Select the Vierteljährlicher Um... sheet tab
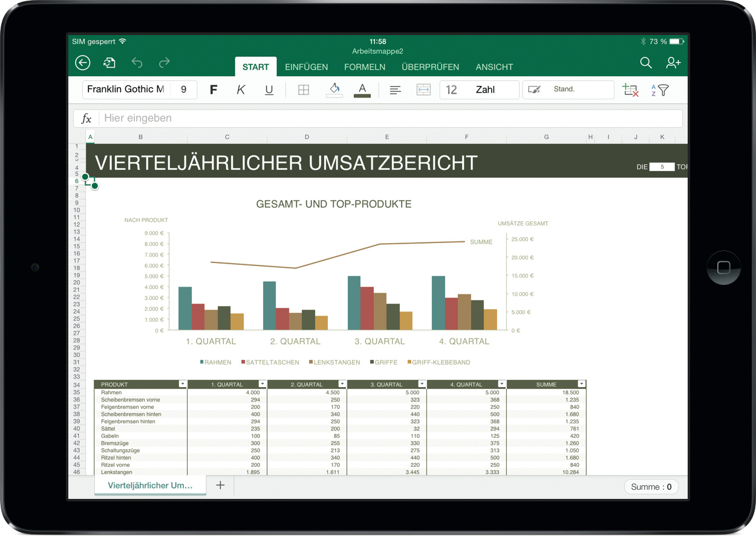The image size is (756, 537). coord(150,485)
